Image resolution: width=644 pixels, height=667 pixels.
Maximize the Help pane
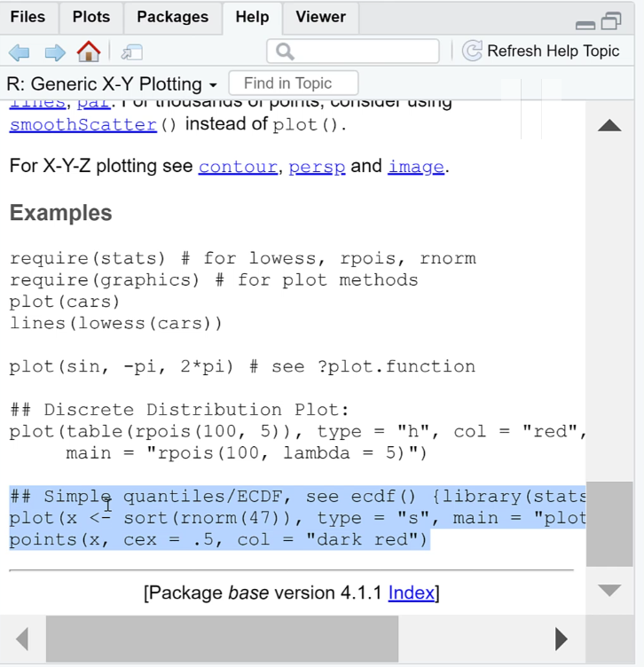(x=611, y=21)
